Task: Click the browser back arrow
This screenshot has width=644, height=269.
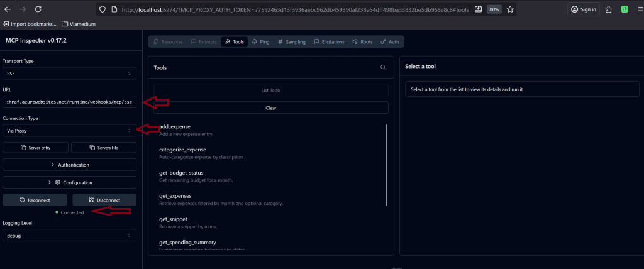Action: [x=8, y=9]
